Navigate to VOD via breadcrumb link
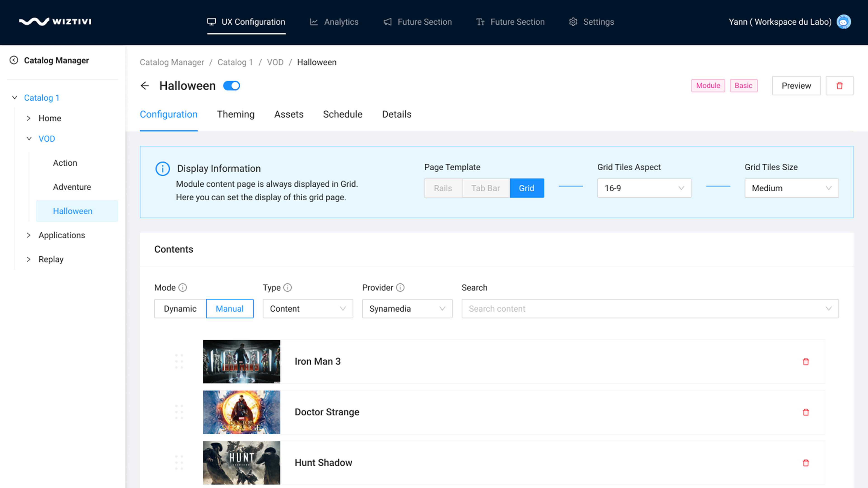The image size is (868, 488). [275, 62]
